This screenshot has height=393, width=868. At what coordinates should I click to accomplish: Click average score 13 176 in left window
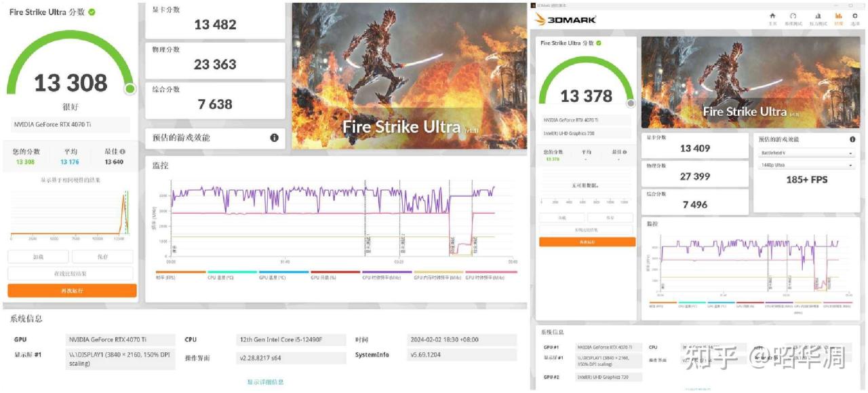[70, 162]
